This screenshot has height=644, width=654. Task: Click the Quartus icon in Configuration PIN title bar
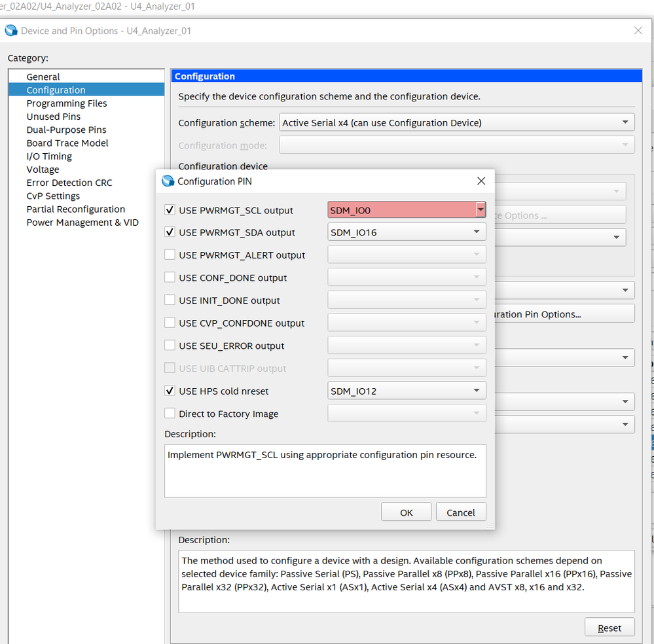pos(168,181)
